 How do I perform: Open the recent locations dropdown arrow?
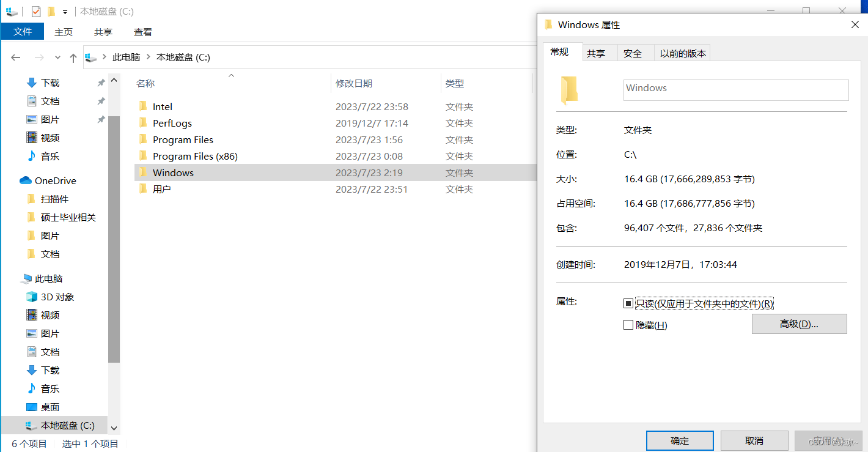(x=57, y=57)
